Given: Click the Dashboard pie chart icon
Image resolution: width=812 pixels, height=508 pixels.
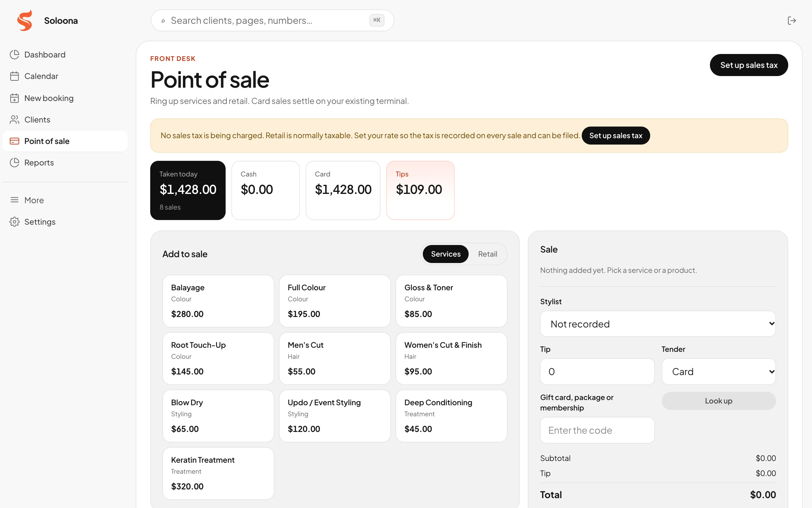Looking at the screenshot, I should (x=14, y=55).
